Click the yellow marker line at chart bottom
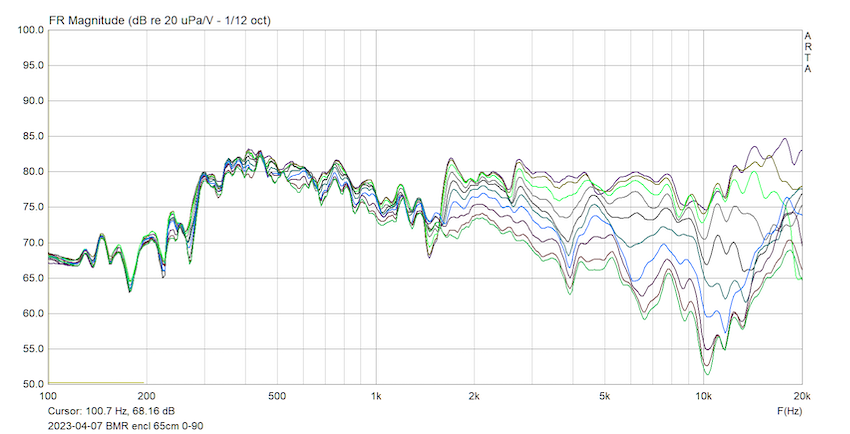850x434 pixels. coord(96,383)
